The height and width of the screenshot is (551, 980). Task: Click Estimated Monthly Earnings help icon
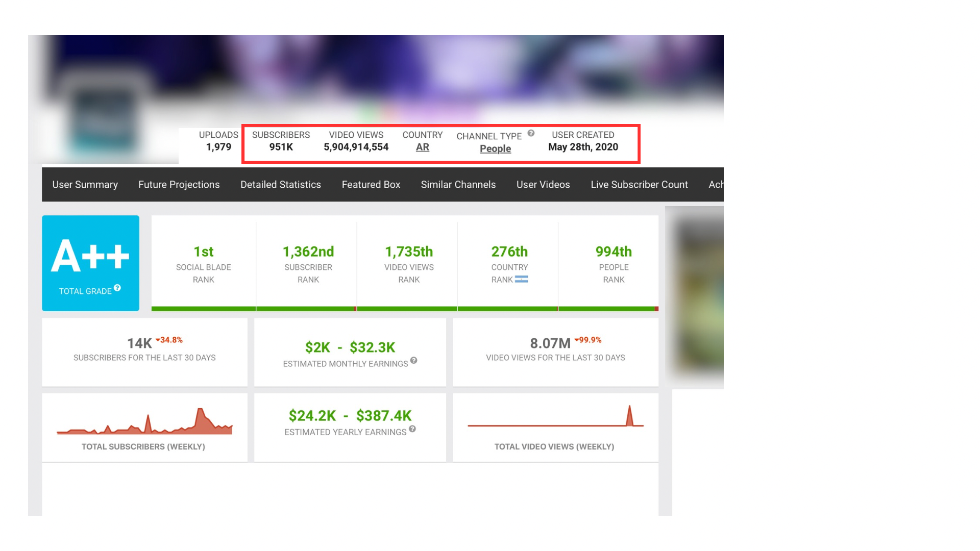[x=414, y=360]
